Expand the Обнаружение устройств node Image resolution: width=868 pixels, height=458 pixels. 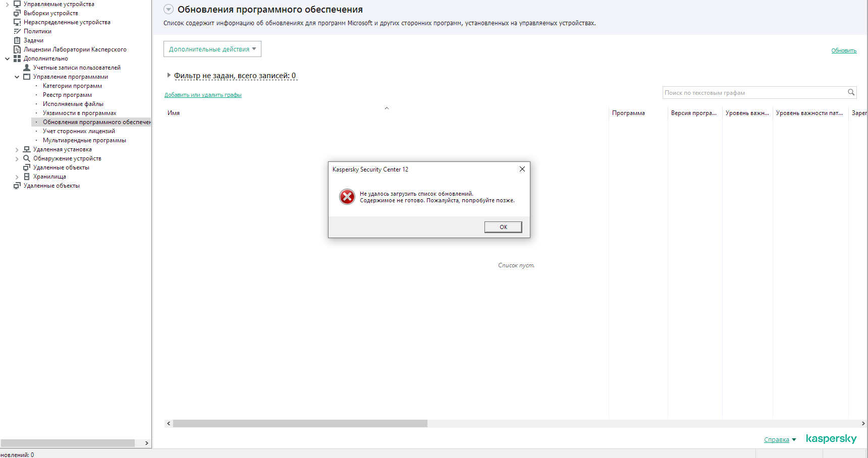tap(17, 159)
